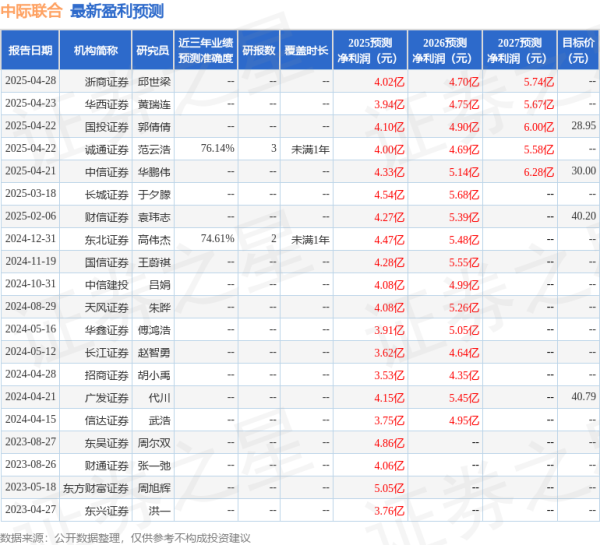
Task: Select analyst 郭倩倩 in the table
Action: click(x=153, y=125)
